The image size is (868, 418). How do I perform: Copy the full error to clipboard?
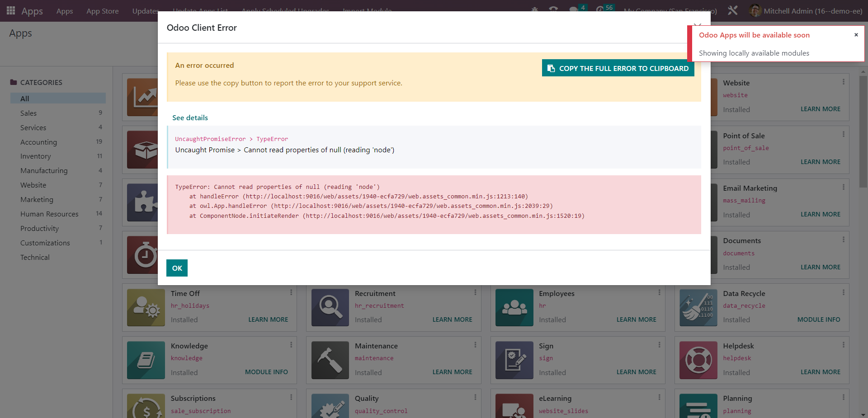coord(618,68)
